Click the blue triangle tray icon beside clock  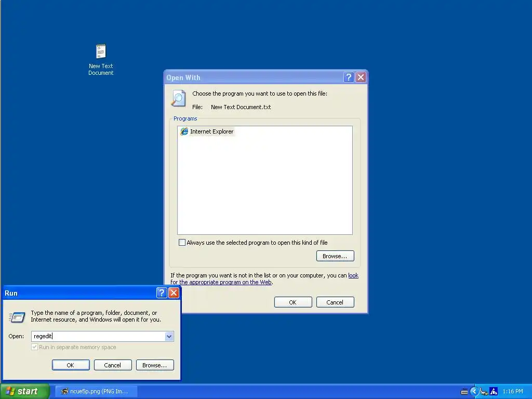click(x=494, y=392)
